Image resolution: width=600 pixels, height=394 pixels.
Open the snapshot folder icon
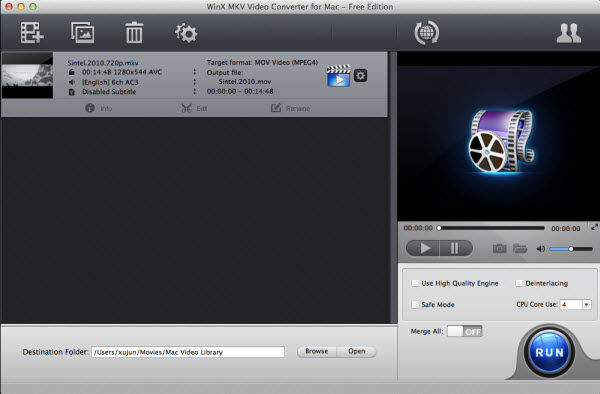[520, 249]
